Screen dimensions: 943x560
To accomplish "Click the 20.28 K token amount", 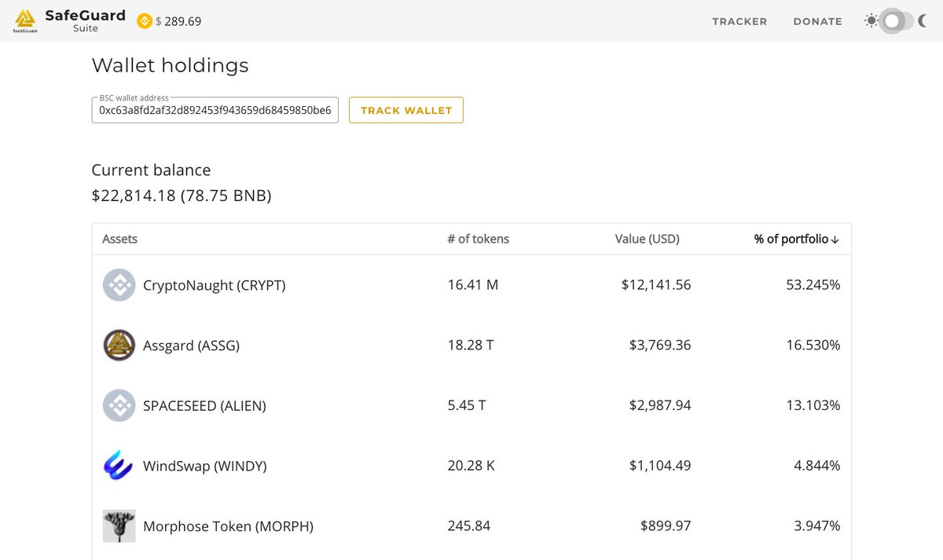I will [472, 466].
